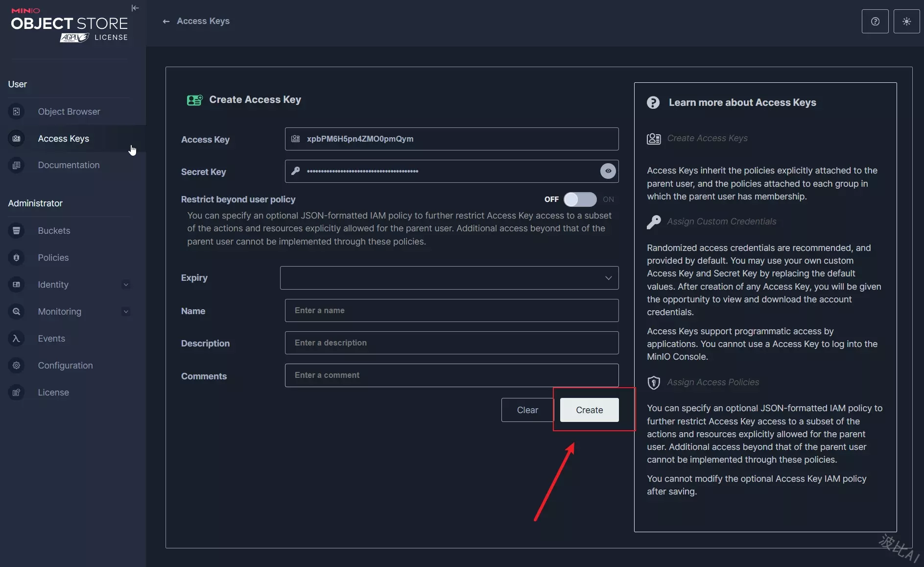
Task: Open Object Browser from the sidebar
Action: click(69, 112)
